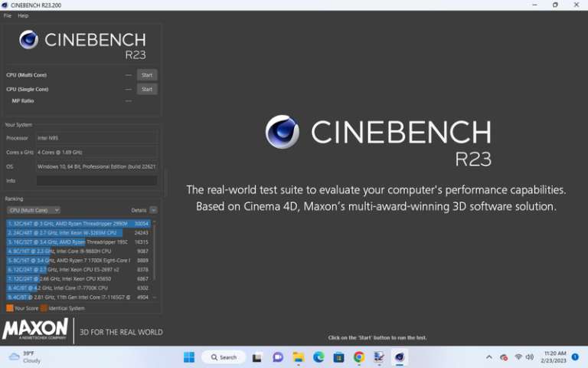Viewport: 588px width, 368px height.
Task: Toggle the ranking Details arrow button
Action: click(x=153, y=210)
